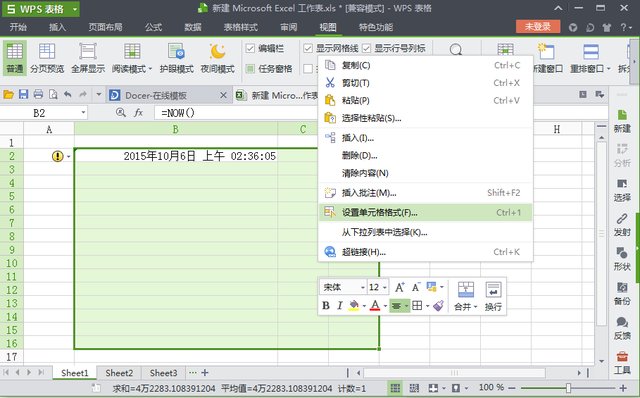Close the Docer-在线模板 tab
Screen dimensions: 640x398
tap(223, 96)
